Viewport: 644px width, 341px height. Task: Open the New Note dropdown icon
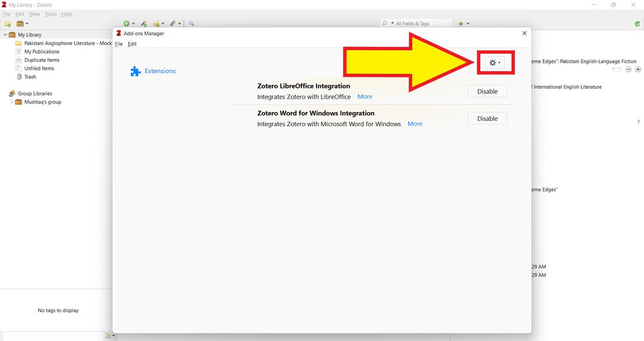159,24
